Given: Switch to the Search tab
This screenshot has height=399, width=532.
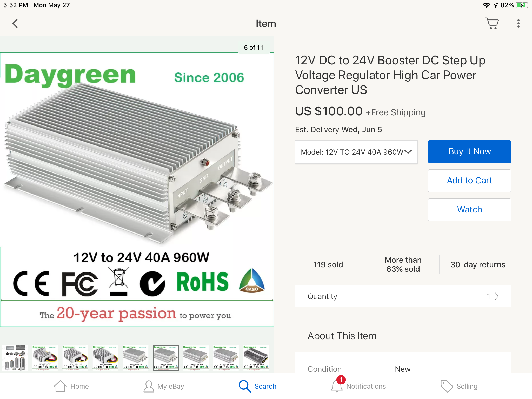Looking at the screenshot, I should (265, 386).
